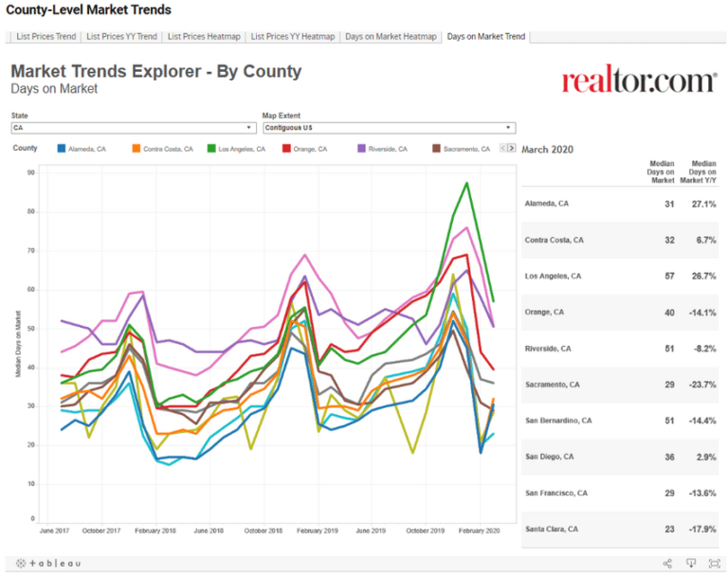Open the List Prices Trend tab
This screenshot has width=728, height=575.
click(x=45, y=37)
